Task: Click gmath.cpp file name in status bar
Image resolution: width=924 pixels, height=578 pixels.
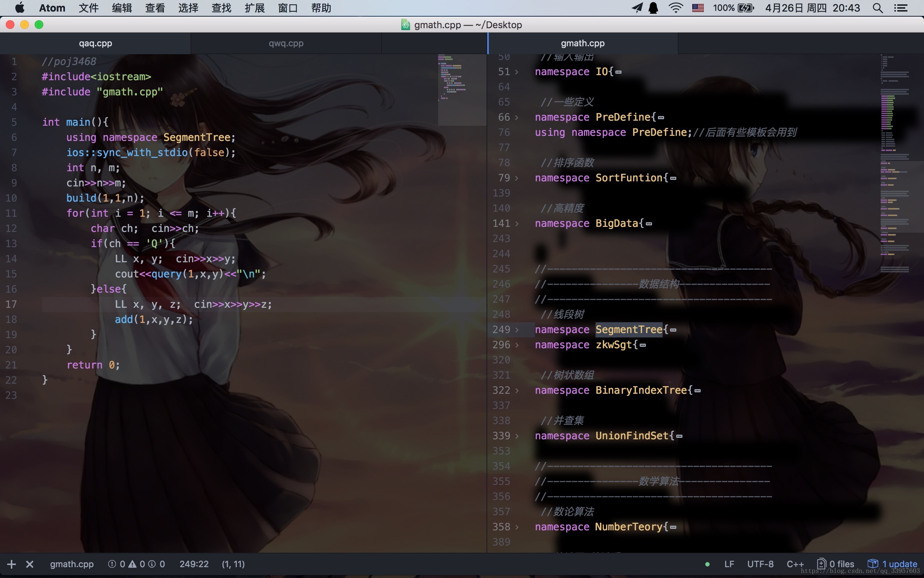Action: click(72, 564)
